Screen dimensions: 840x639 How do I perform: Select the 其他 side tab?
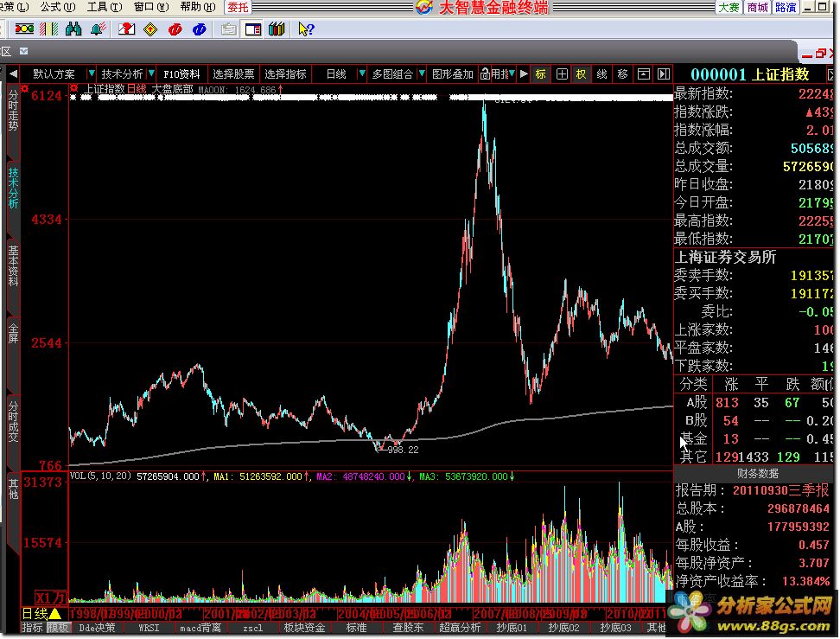tap(13, 489)
